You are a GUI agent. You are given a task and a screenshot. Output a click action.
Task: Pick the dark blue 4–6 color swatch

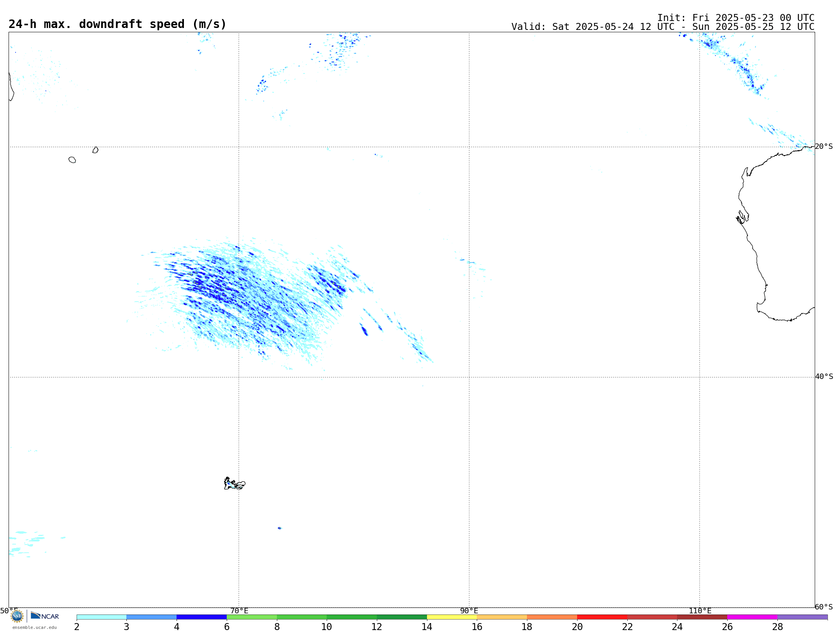(x=202, y=617)
